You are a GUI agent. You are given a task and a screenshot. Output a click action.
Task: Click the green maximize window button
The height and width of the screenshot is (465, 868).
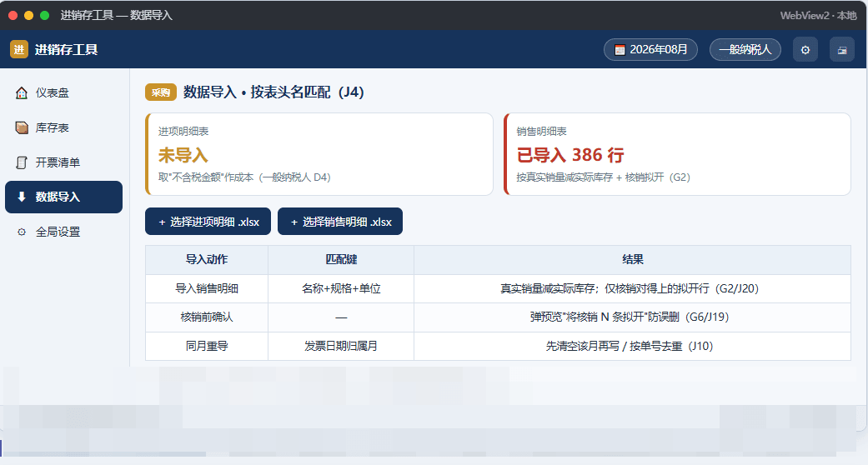45,16
